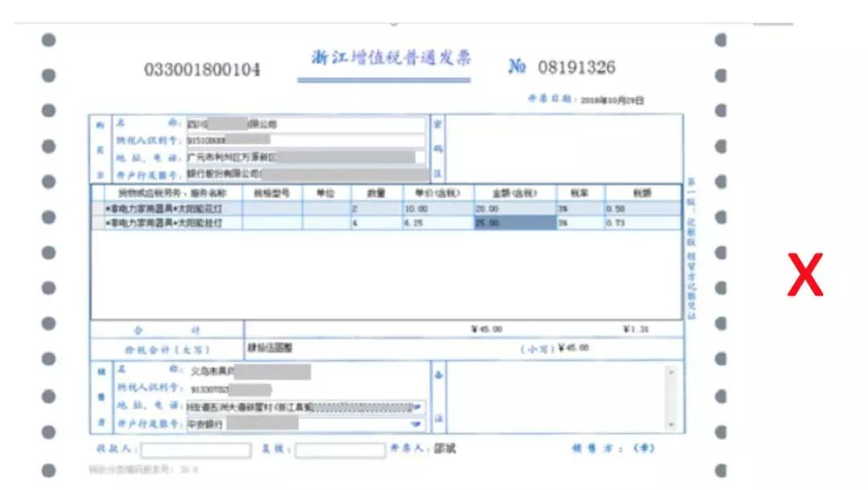Click the invoice code 033001800104
Viewport: 868px width, 490px height.
tap(202, 70)
